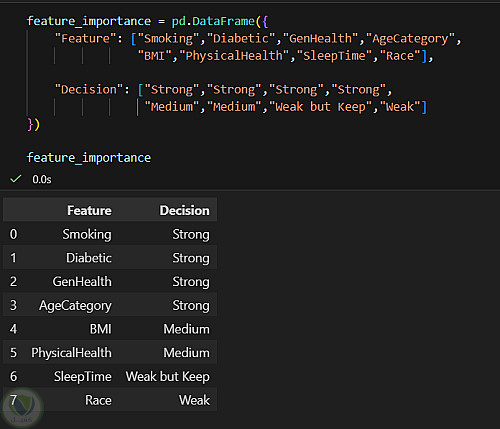Viewport: 500px width, 429px height.
Task: Click the 0.0s execution time label
Action: (x=42, y=179)
